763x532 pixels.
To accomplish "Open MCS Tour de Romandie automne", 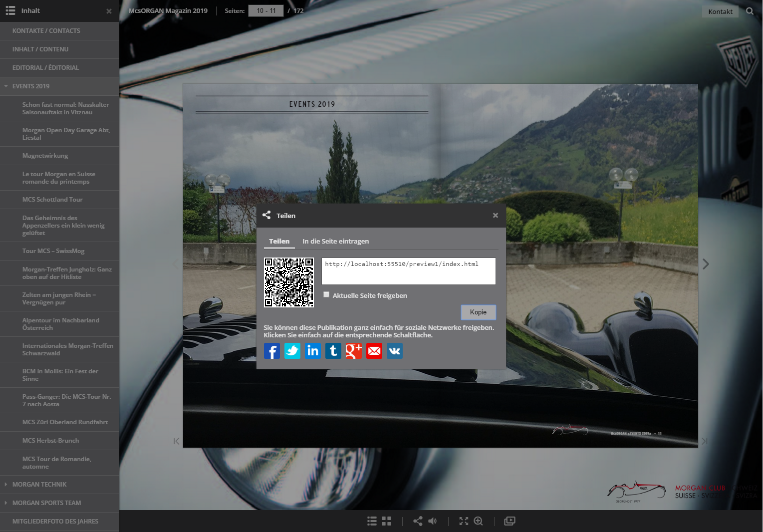I will coord(59,463).
